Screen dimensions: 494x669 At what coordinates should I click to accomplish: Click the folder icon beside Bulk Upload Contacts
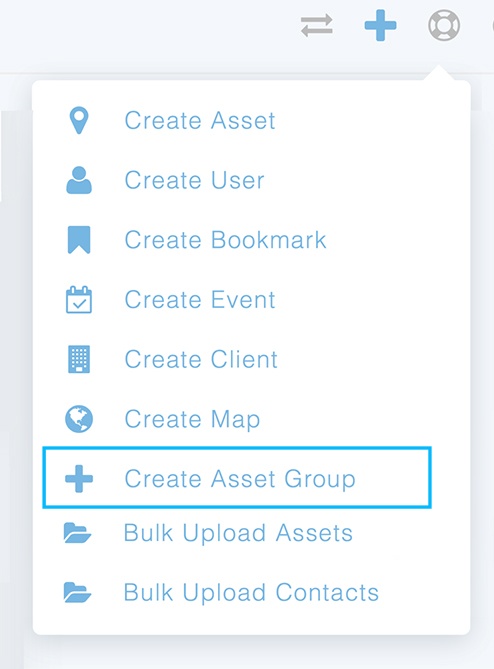[x=77, y=593]
